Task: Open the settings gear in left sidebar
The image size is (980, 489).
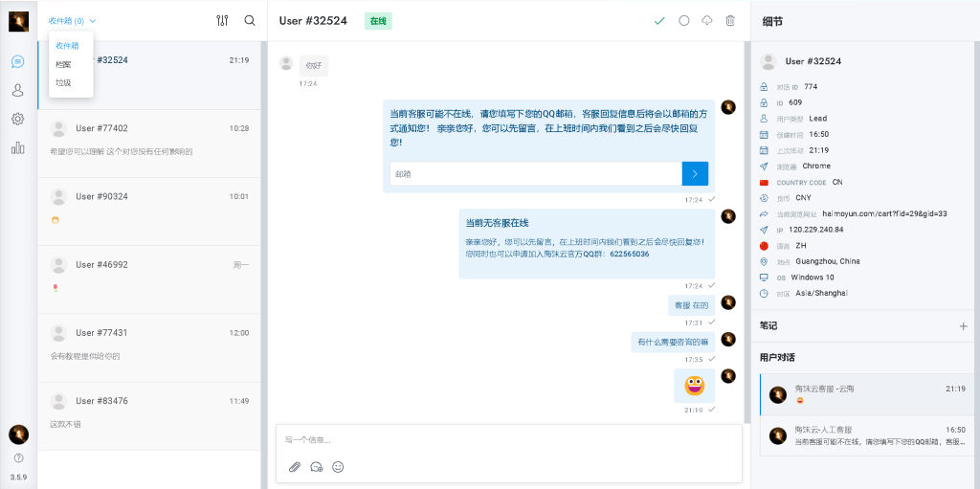Action: pyautogui.click(x=18, y=119)
